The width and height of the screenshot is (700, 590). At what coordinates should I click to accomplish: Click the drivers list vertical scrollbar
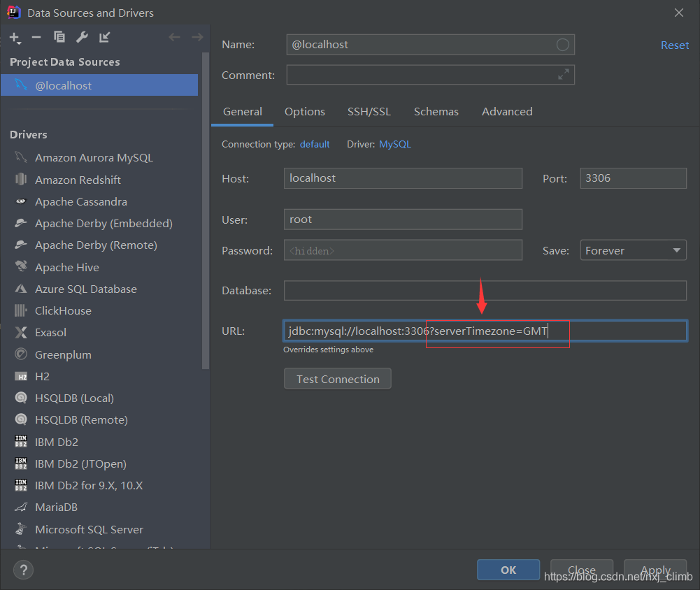206,210
